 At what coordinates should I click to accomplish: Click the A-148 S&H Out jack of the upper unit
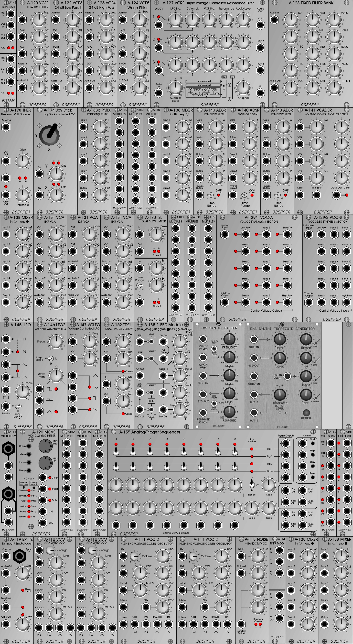click(11, 36)
